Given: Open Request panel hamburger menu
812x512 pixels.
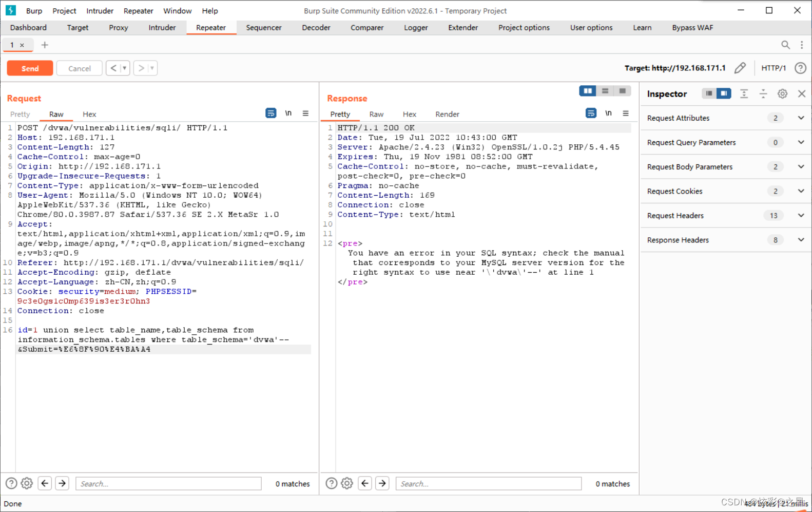Looking at the screenshot, I should pyautogui.click(x=305, y=113).
